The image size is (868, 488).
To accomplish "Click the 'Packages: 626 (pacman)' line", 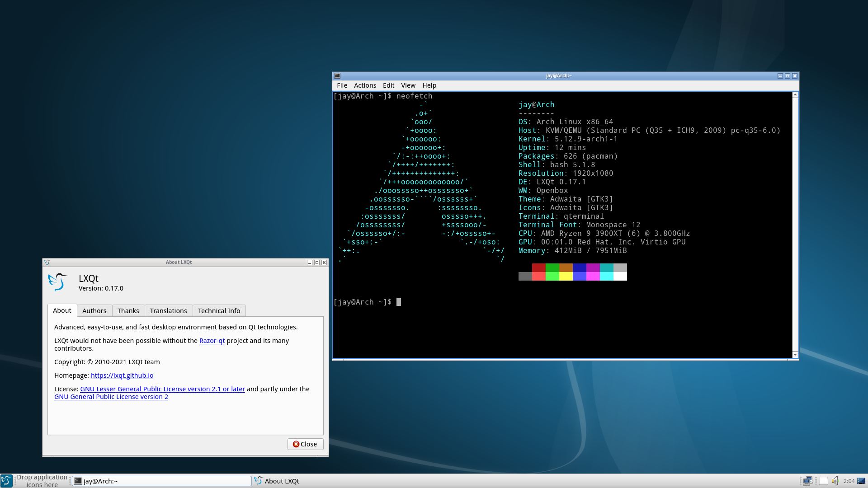I will click(568, 156).
